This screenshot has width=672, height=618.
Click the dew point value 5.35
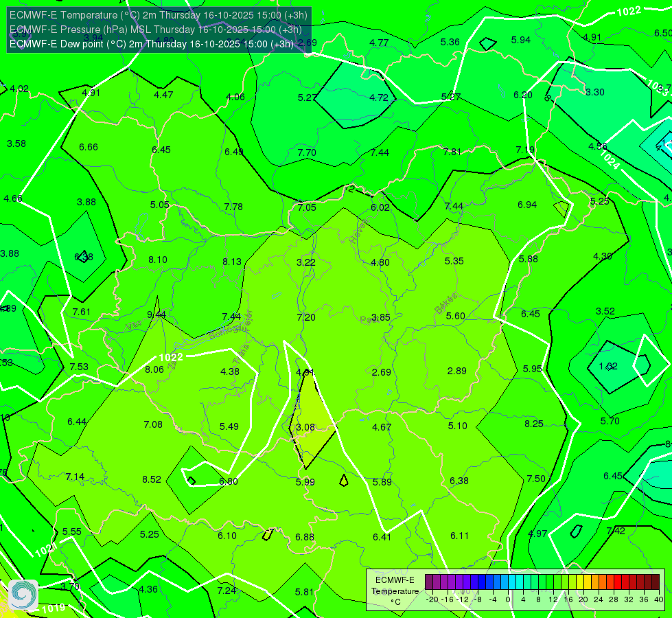pyautogui.click(x=454, y=261)
